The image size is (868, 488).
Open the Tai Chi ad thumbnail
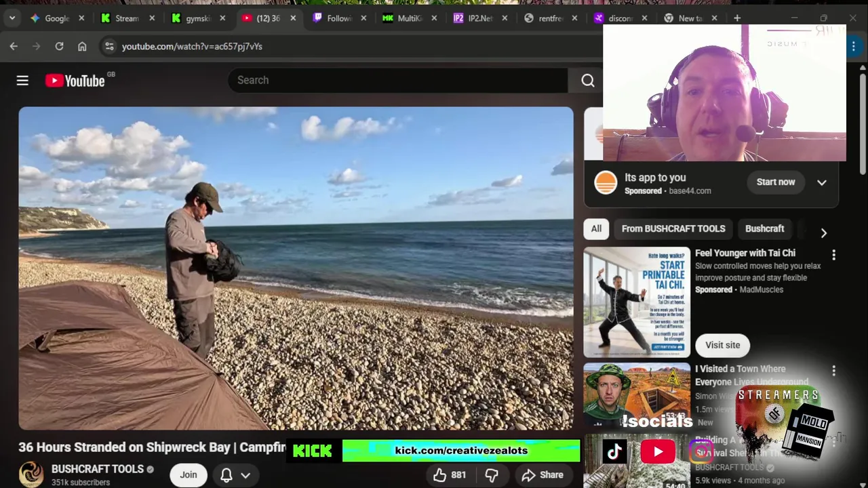click(x=637, y=302)
